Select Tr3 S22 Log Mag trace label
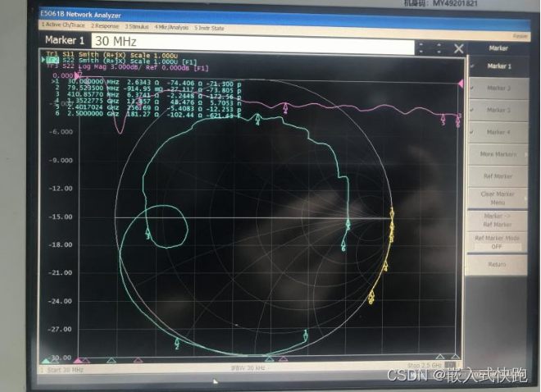 pyautogui.click(x=127, y=67)
